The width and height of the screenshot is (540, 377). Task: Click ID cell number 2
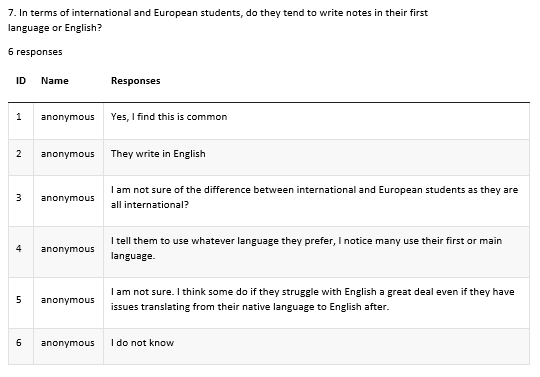tap(19, 154)
